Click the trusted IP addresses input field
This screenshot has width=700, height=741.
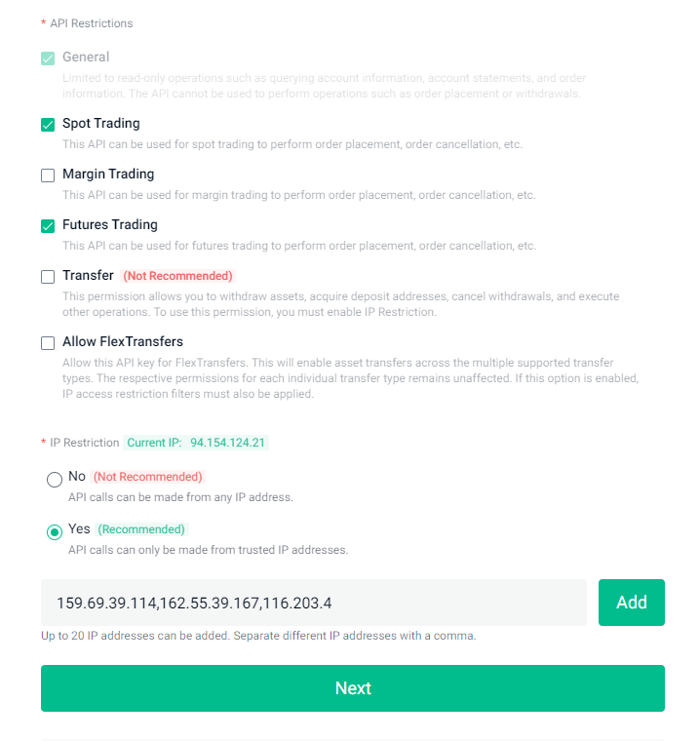tap(313, 603)
